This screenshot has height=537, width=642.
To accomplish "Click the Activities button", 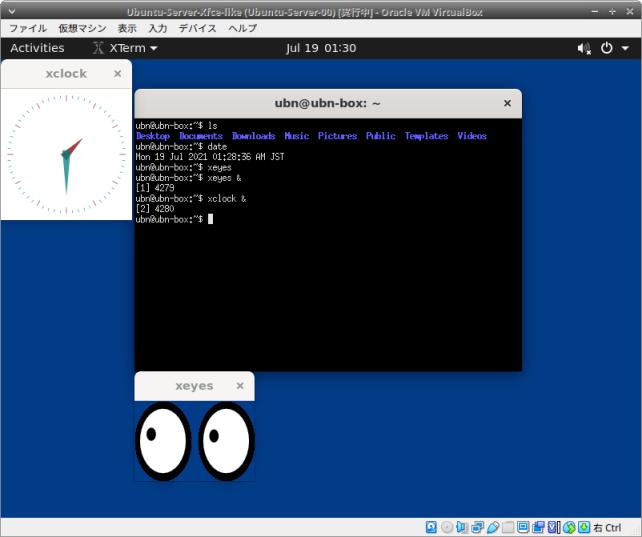I will pyautogui.click(x=37, y=48).
